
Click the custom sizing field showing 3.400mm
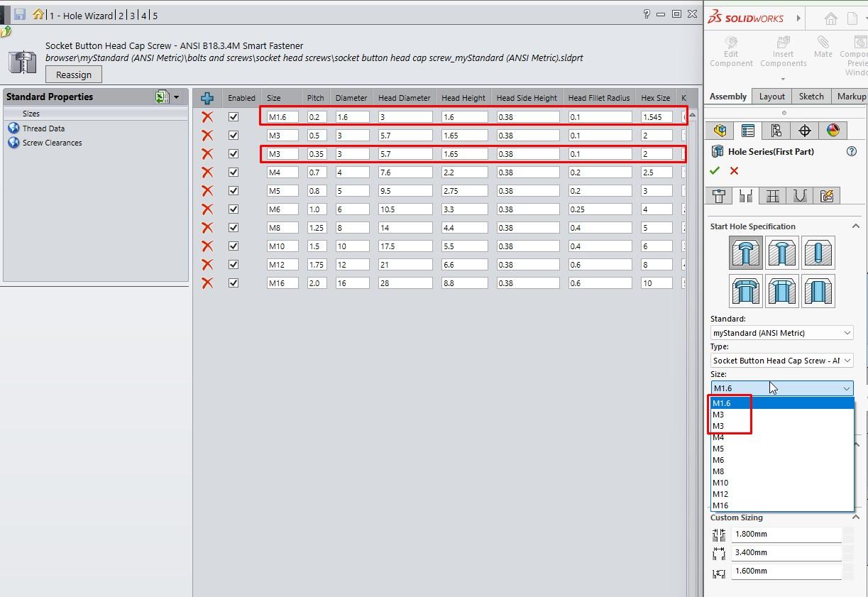(x=786, y=552)
